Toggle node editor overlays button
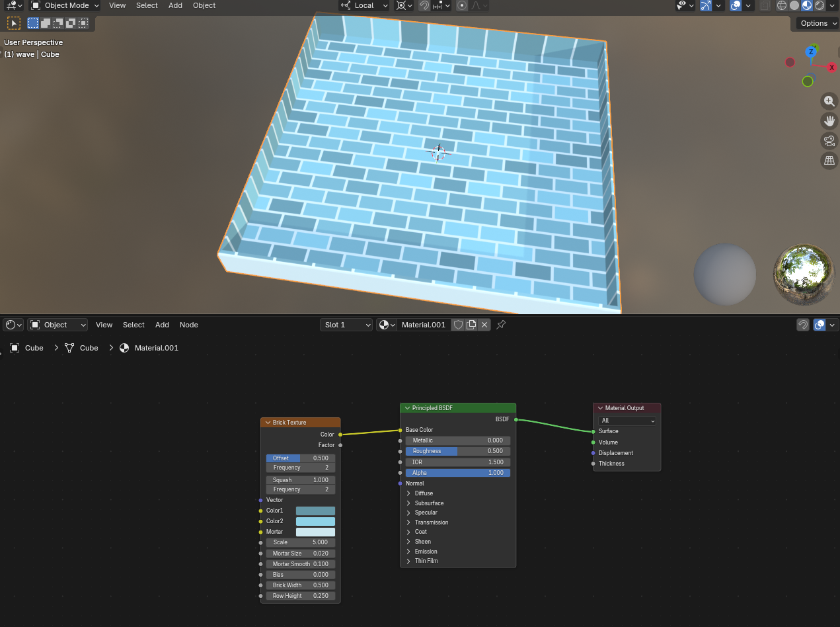The height and width of the screenshot is (627, 840). pos(820,325)
